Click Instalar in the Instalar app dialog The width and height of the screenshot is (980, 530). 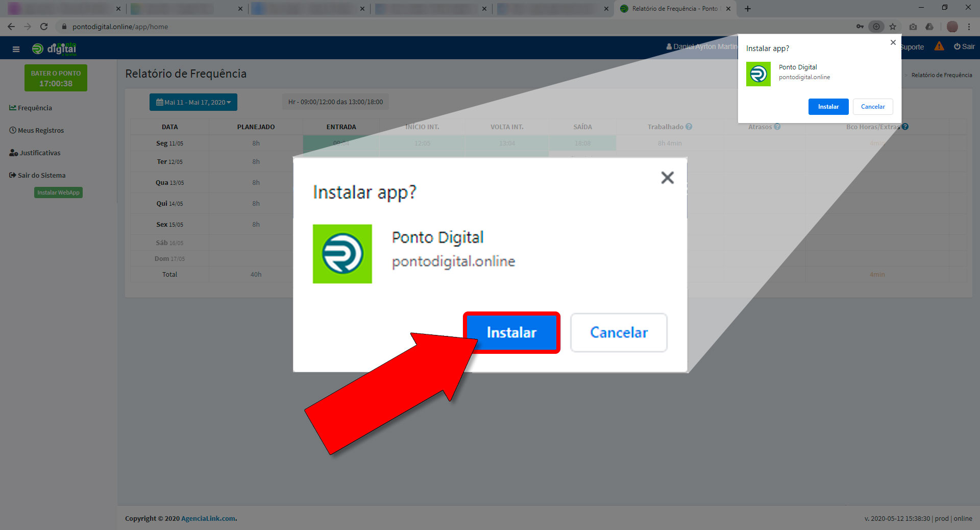pos(511,332)
